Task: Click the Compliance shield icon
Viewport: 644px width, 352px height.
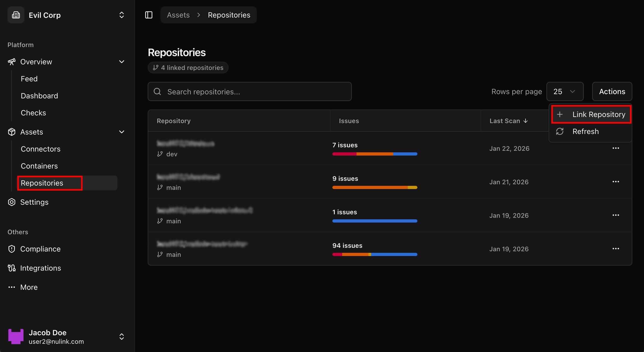Action: tap(12, 249)
